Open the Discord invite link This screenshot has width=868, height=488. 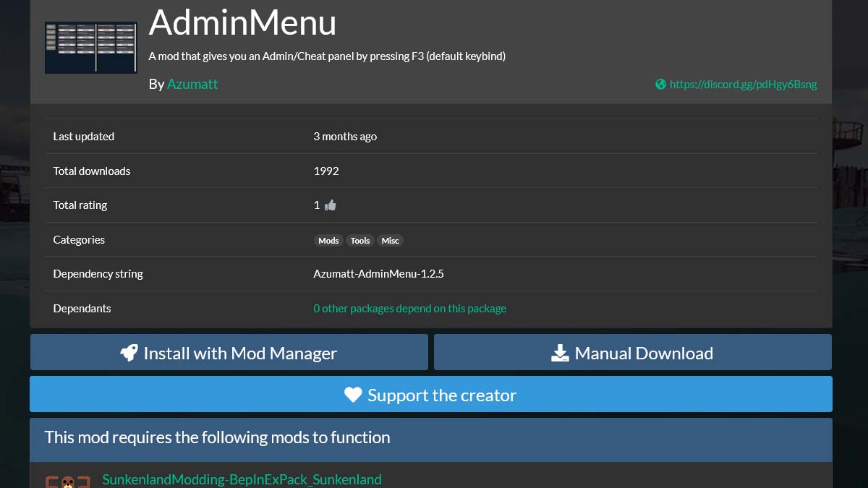point(744,84)
